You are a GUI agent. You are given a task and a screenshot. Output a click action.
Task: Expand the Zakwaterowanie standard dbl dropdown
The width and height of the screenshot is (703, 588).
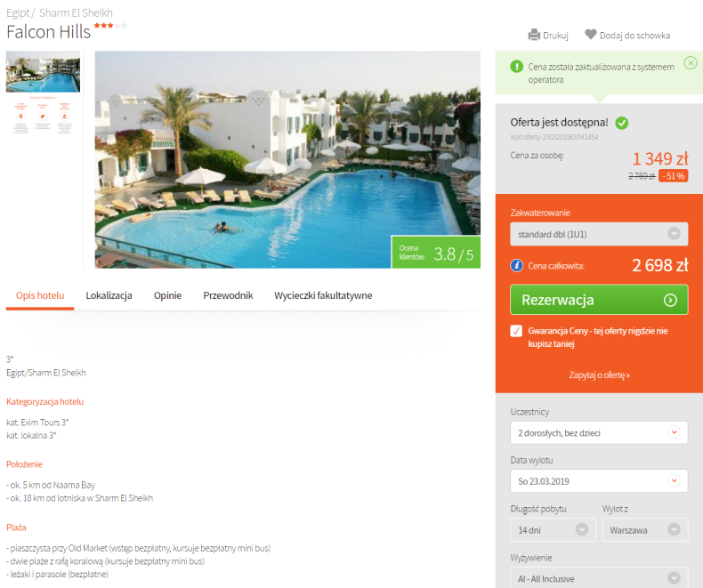(599, 234)
